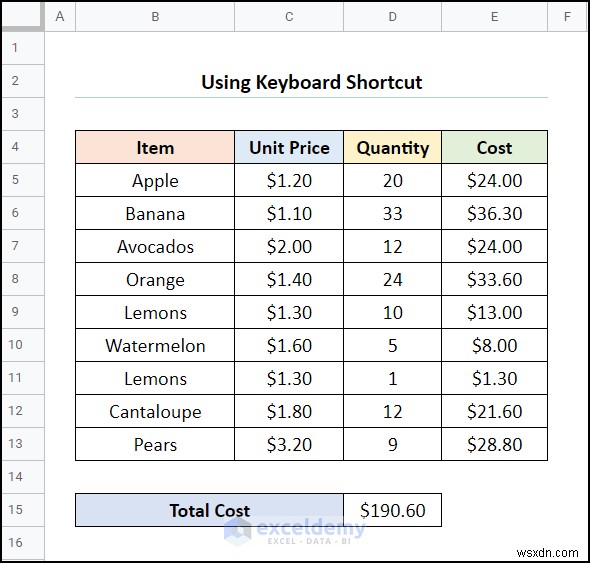Select column E header
The height and width of the screenshot is (563, 590).
tap(494, 17)
